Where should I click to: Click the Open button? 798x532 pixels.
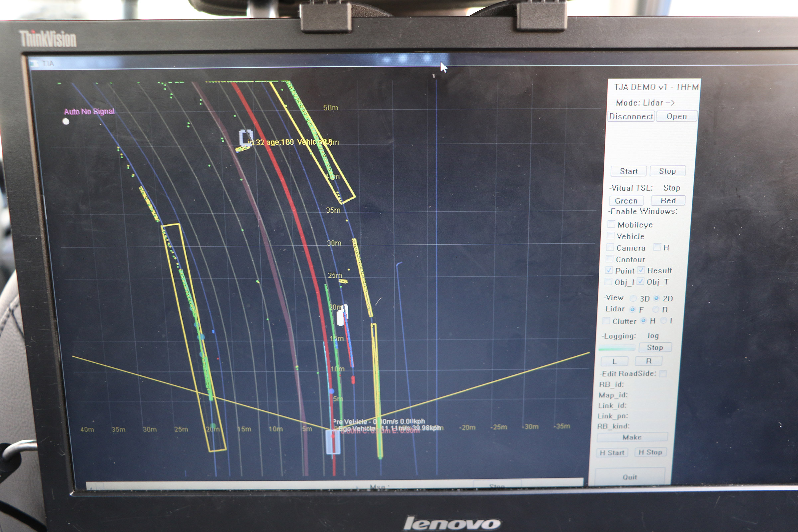(677, 116)
